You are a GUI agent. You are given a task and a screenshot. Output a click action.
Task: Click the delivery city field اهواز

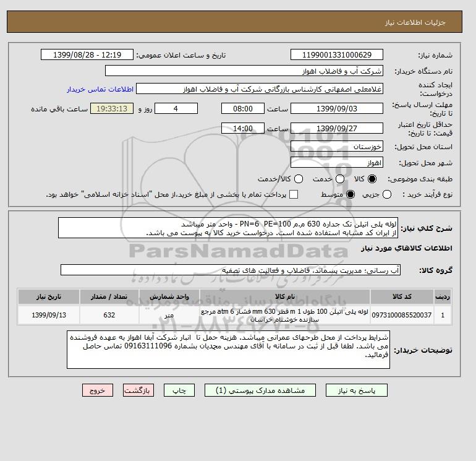point(337,163)
